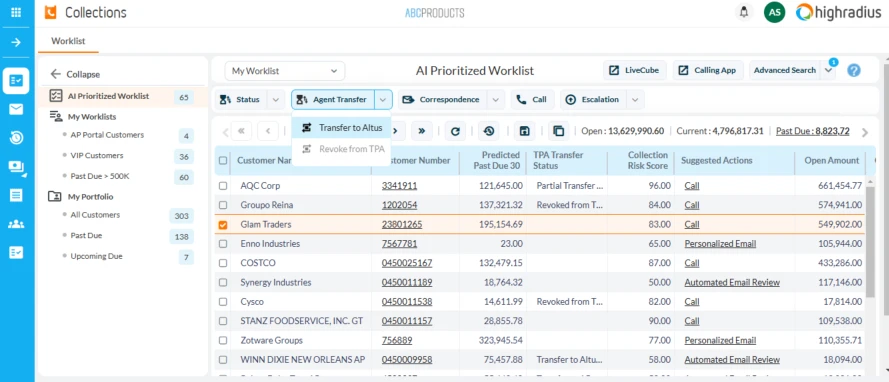Viewport: 889px width, 382px height.
Task: Click the Advanced Search button
Action: (785, 70)
